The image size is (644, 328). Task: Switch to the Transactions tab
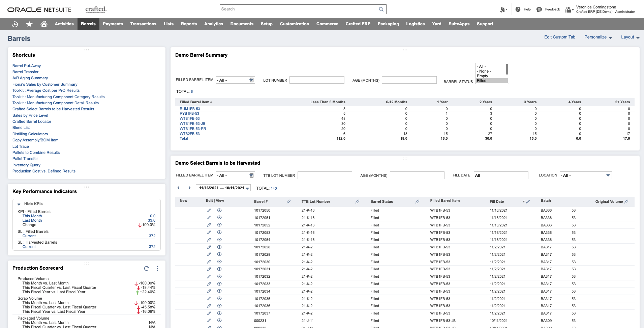coord(143,24)
